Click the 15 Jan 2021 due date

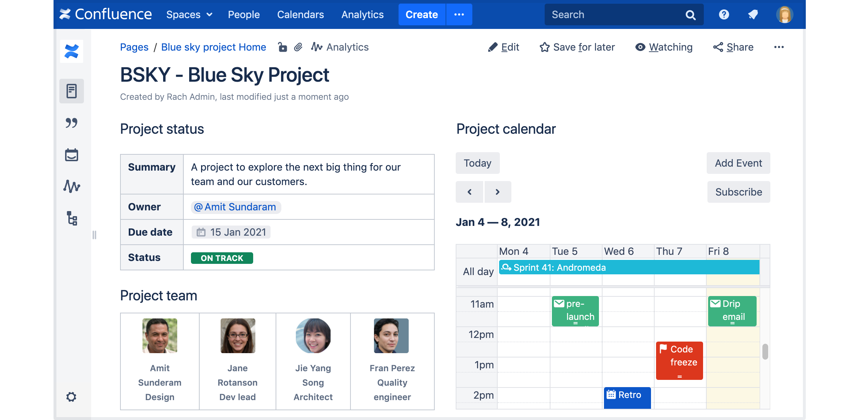pyautogui.click(x=231, y=232)
